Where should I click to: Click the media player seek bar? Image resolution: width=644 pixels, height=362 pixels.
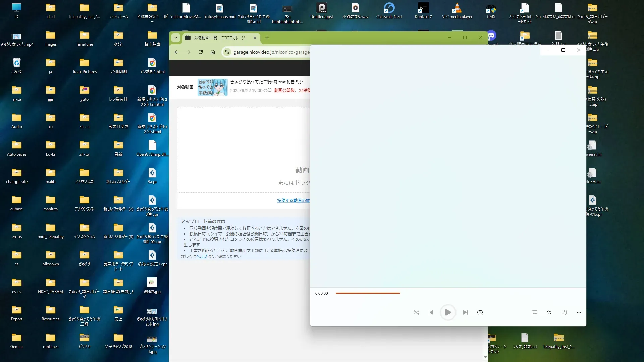click(368, 293)
